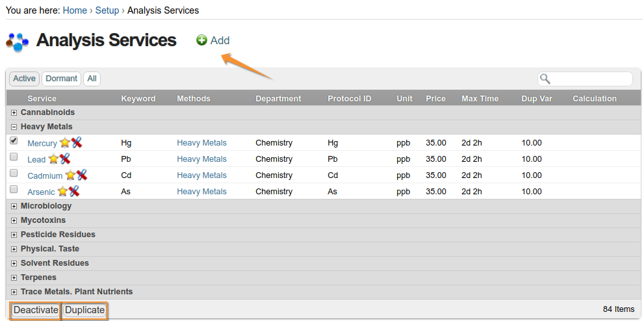644x321 pixels.
Task: Select the Arsenic row checkbox
Action: [14, 190]
